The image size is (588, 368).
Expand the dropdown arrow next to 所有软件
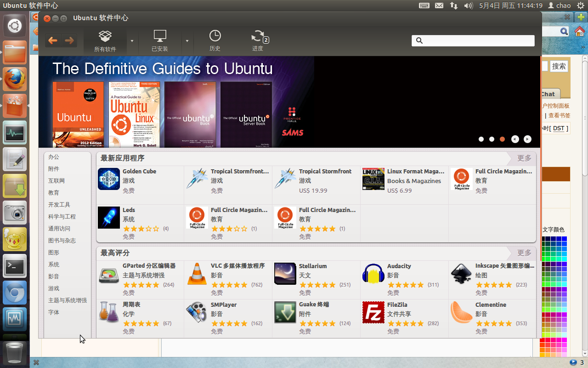coord(132,41)
